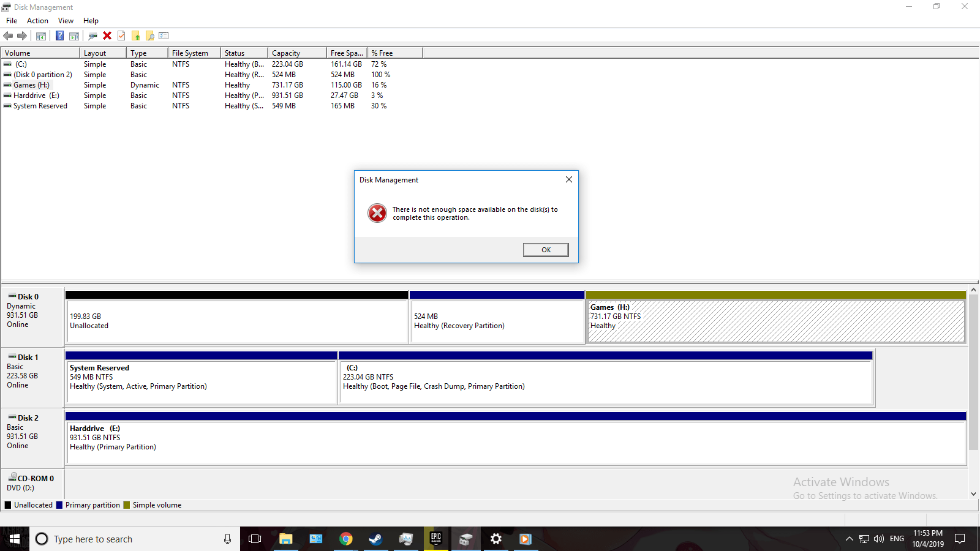
Task: Close the Disk Management error dialog
Action: click(x=568, y=179)
